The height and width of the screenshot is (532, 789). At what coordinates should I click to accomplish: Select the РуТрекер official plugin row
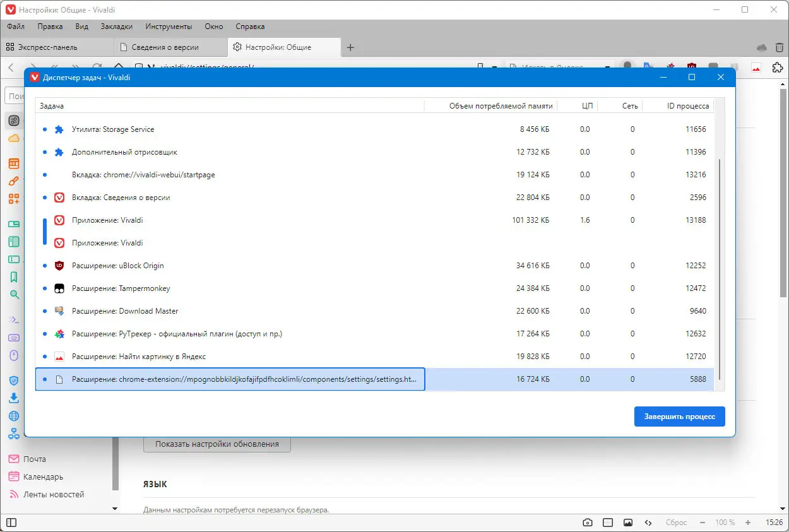[375, 334]
